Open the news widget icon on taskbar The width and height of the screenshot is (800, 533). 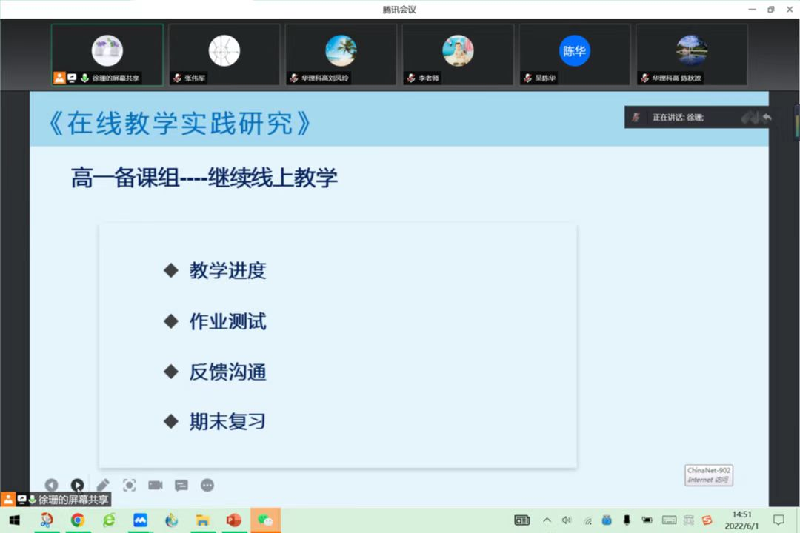522,520
